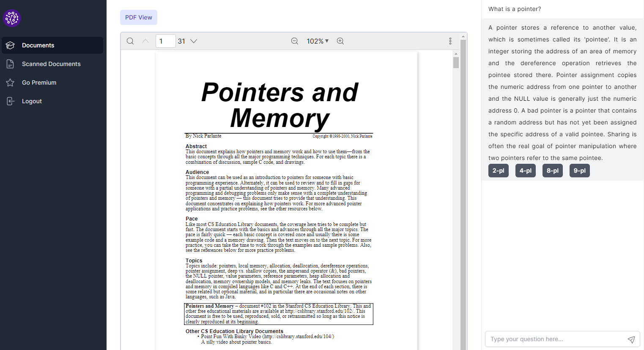Select Go Premium in sidebar
The image size is (644, 350).
click(52, 83)
